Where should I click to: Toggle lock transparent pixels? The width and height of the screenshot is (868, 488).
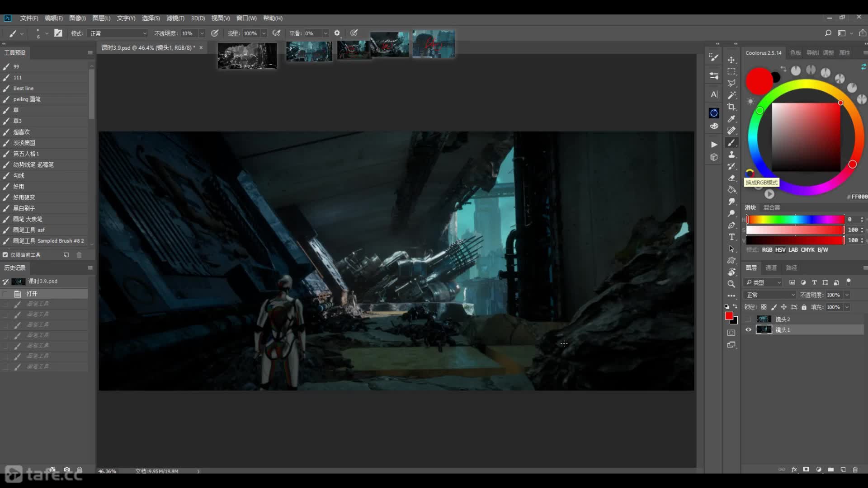764,307
